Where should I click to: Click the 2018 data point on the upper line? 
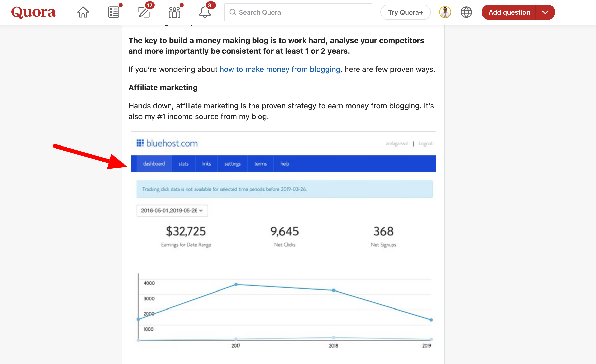pos(334,290)
